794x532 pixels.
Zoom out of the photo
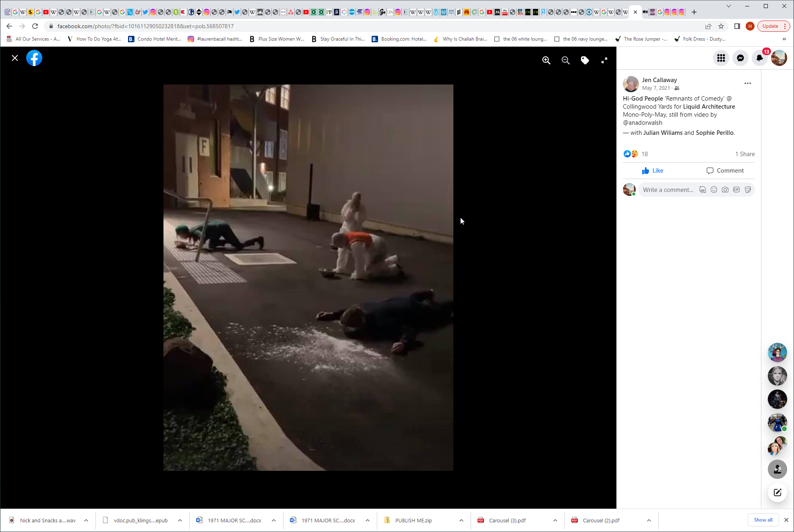click(565, 60)
